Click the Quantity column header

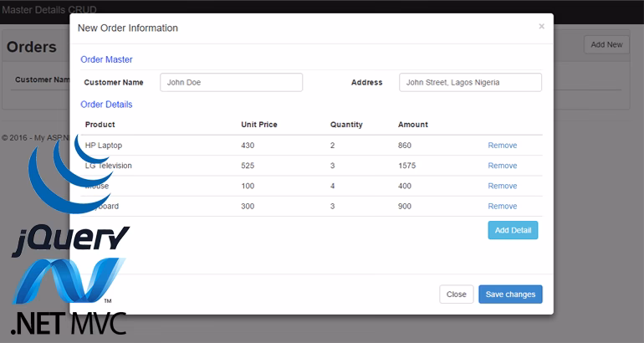(x=346, y=125)
